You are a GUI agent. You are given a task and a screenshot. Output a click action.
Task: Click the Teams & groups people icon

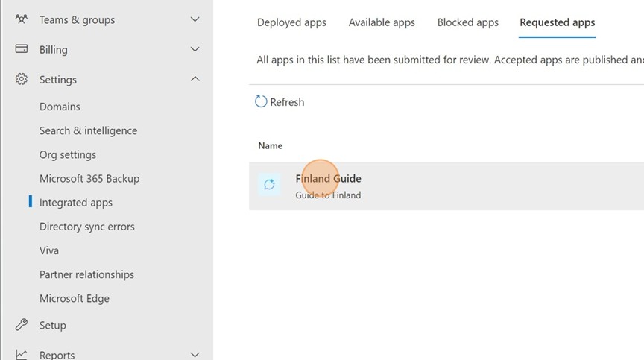click(x=22, y=19)
